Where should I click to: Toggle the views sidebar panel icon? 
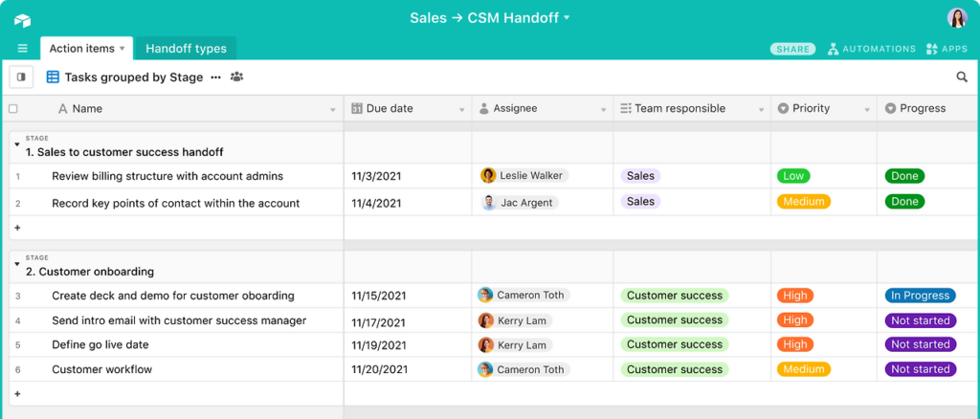21,77
